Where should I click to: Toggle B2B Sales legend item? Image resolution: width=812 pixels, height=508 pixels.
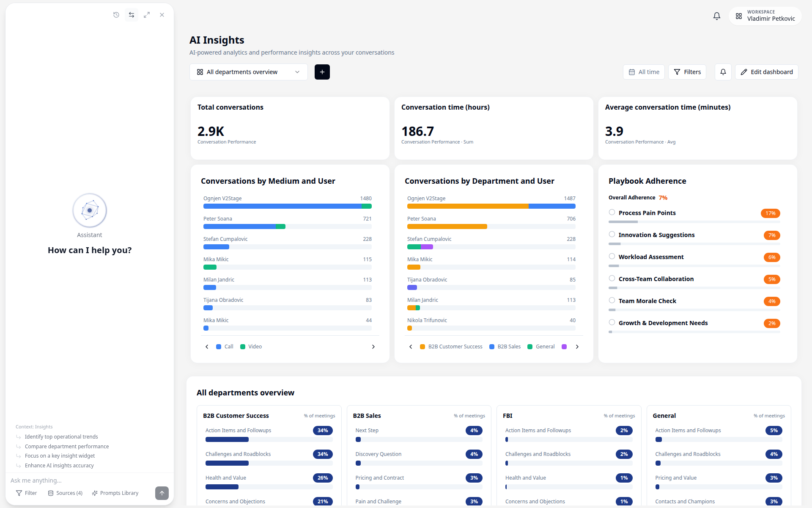pos(505,347)
